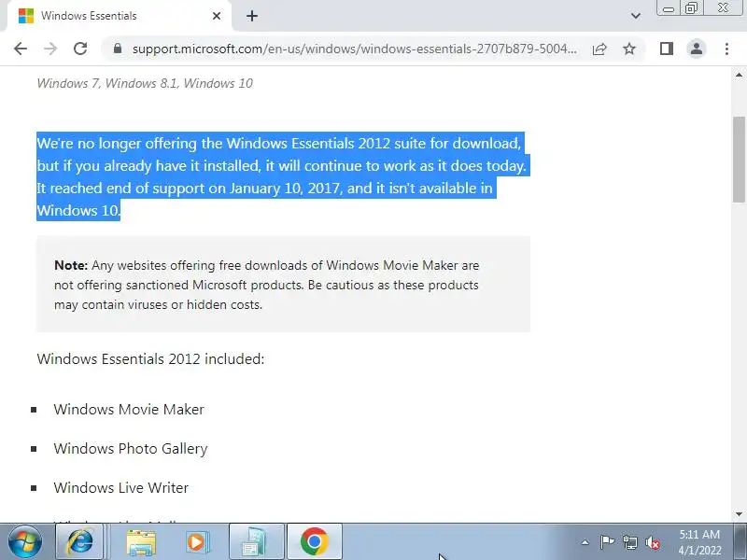Restore down the Chrome window
The width and height of the screenshot is (747, 560).
pos(691,8)
